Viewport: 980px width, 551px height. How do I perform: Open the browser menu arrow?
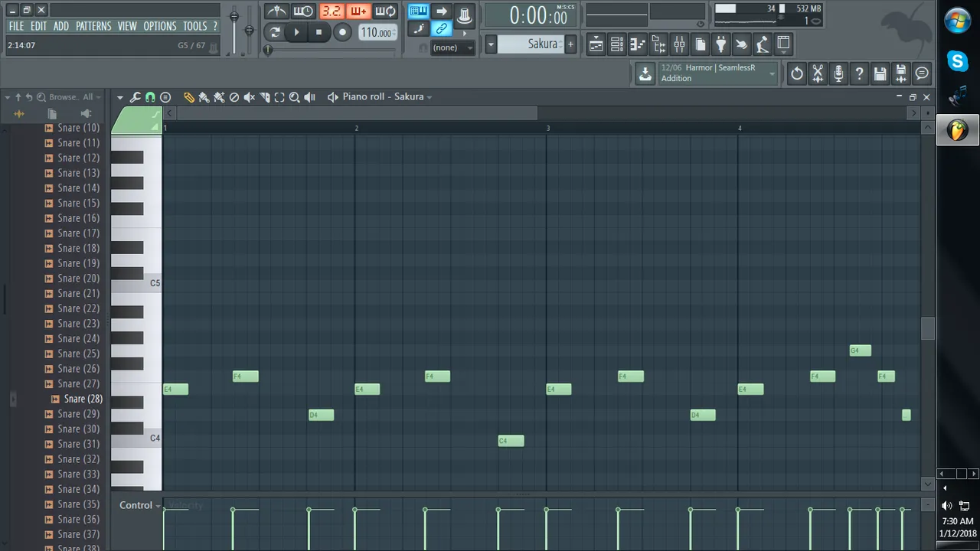click(7, 97)
